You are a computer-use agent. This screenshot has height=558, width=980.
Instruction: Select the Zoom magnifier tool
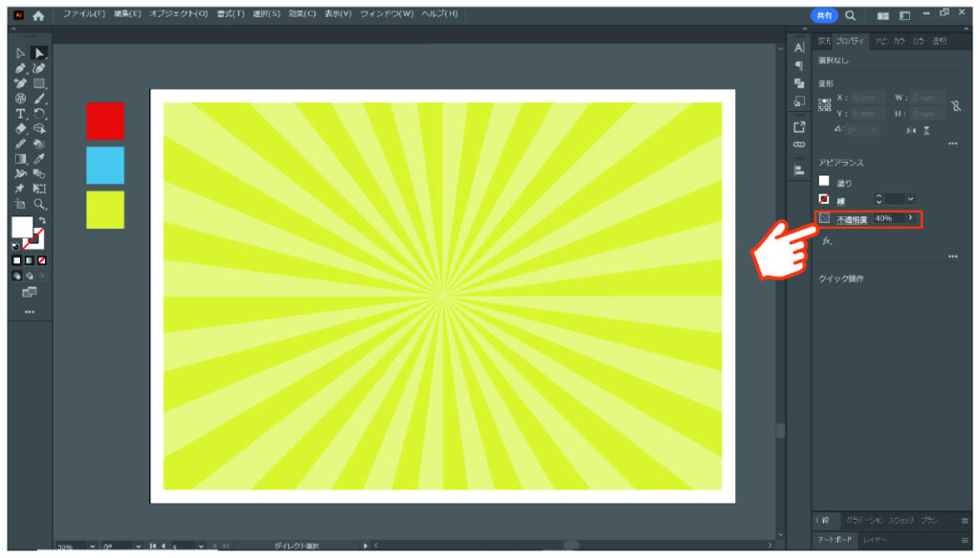pos(38,204)
